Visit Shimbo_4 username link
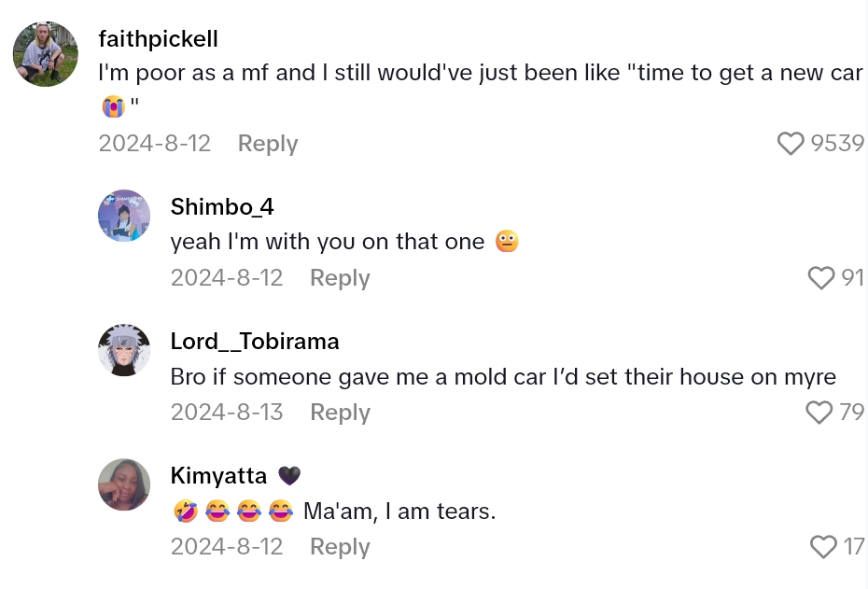Viewport: 868px width, 589px height. (222, 207)
